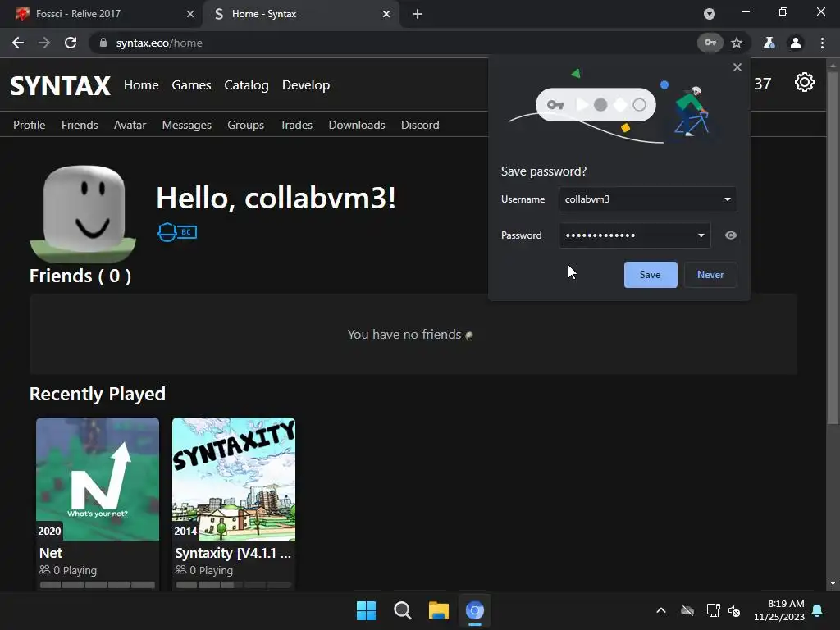Open the Trades subnav link
The width and height of the screenshot is (840, 630).
[296, 125]
